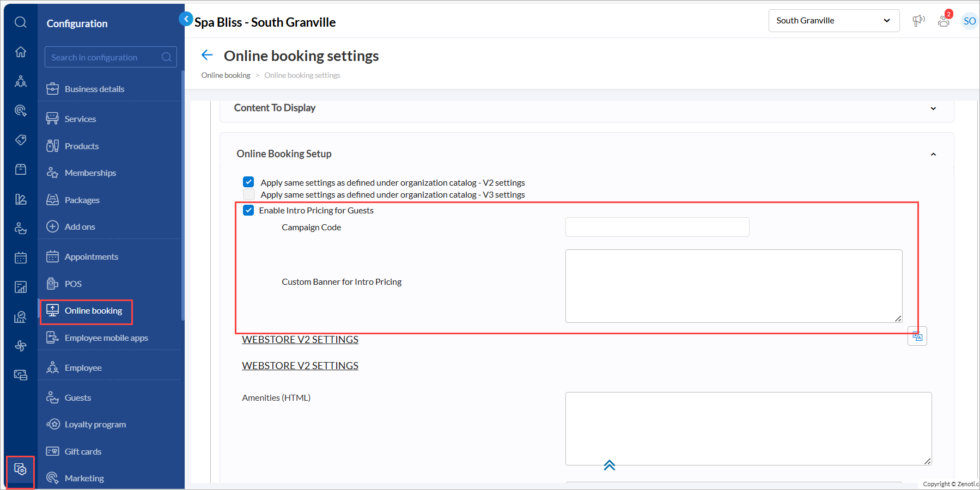Click the Online booking breadcrumb link
The width and height of the screenshot is (980, 490).
pos(226,75)
